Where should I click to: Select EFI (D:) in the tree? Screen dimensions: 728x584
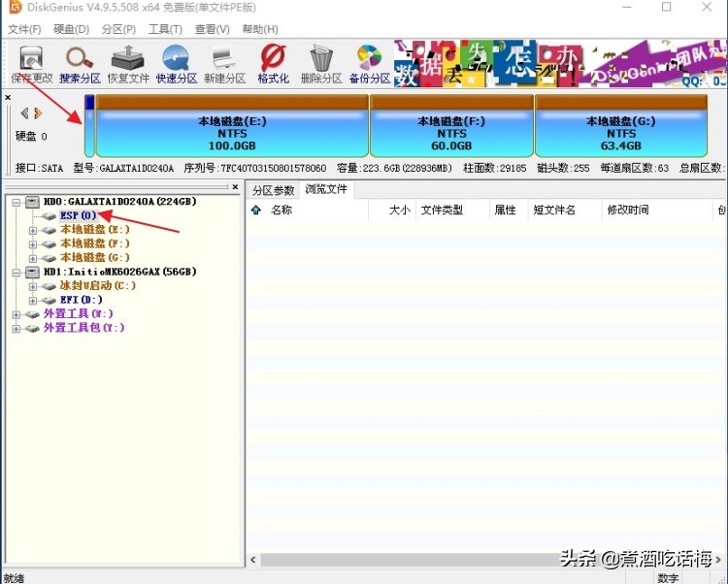[82, 300]
